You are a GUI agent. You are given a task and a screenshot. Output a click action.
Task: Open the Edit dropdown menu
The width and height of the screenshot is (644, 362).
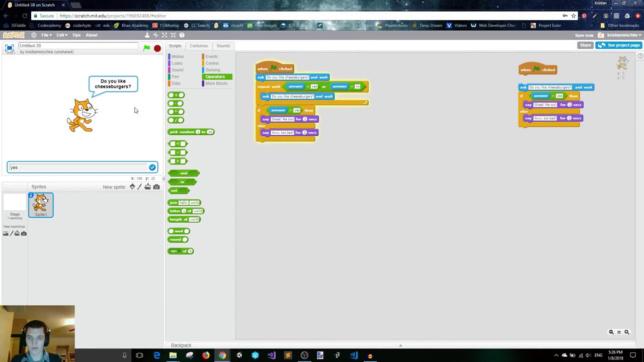tap(61, 35)
